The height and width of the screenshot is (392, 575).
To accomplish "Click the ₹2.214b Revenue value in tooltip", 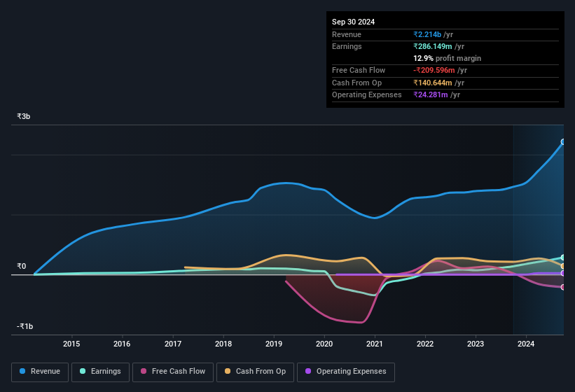I will (x=428, y=34).
